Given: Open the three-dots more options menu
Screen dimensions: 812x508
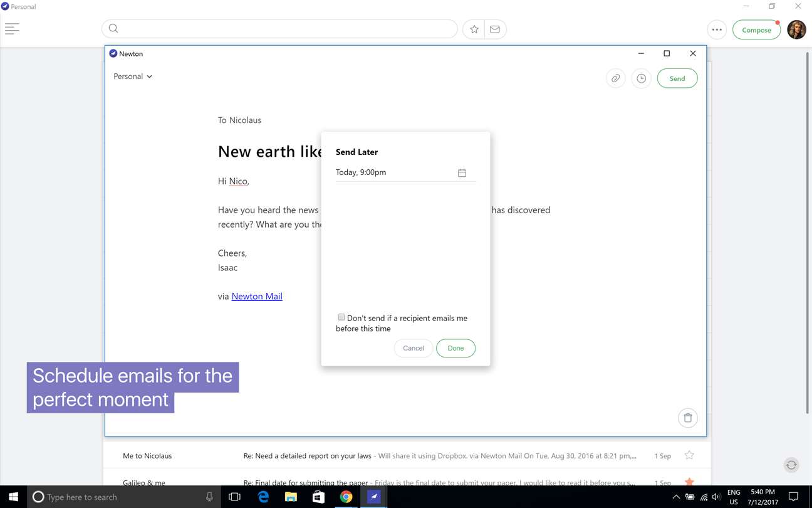Looking at the screenshot, I should tap(717, 29).
